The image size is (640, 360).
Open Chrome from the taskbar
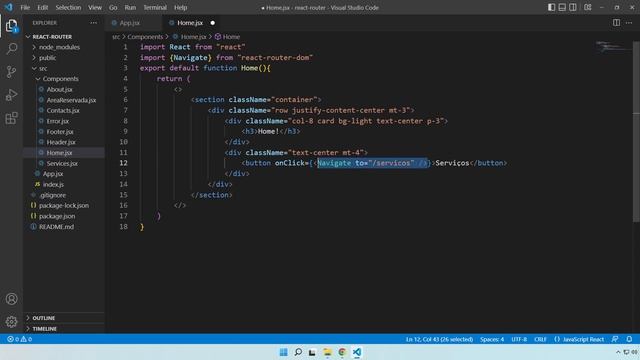click(x=342, y=352)
